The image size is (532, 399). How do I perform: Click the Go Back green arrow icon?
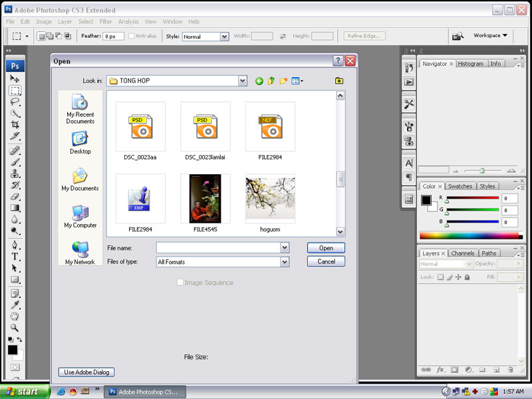pos(259,81)
